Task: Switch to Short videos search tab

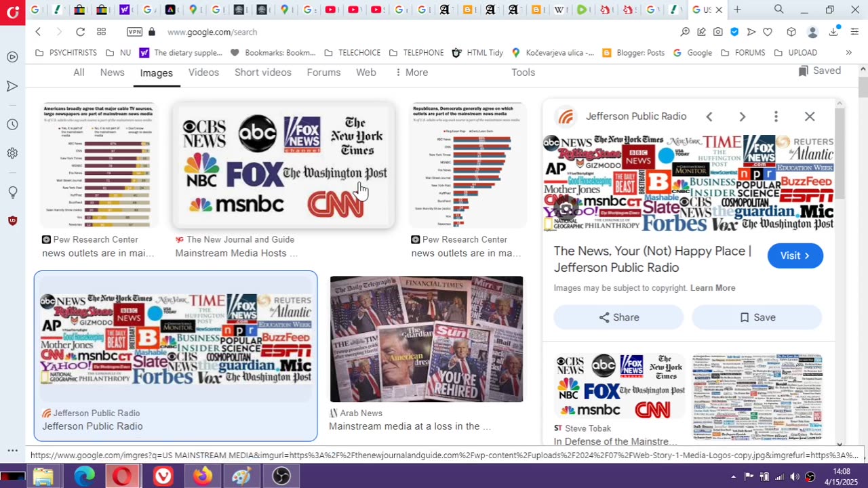Action: pos(263,73)
